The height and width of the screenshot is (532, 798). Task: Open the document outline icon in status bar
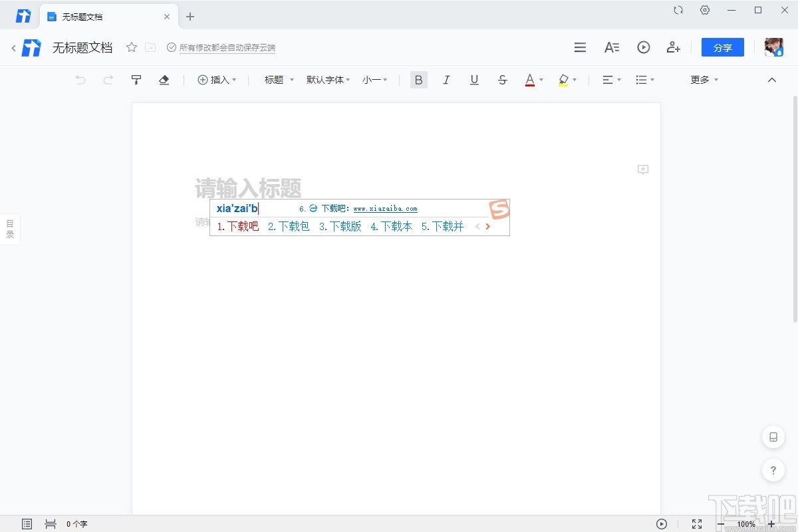tap(27, 524)
